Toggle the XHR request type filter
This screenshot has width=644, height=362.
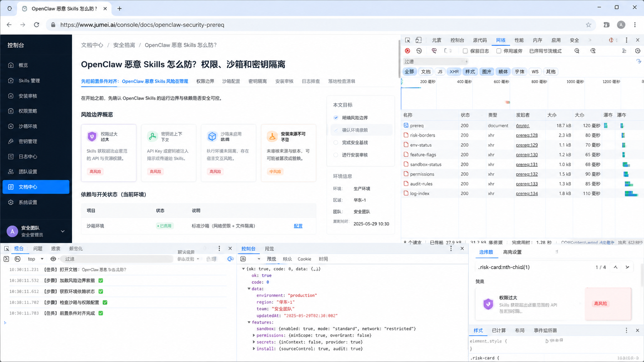click(x=454, y=72)
